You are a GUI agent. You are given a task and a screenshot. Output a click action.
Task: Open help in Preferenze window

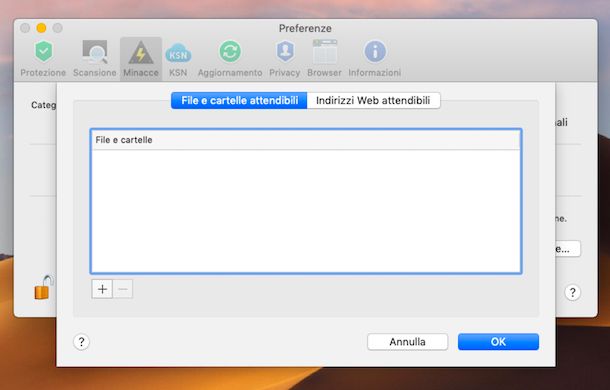point(573,292)
